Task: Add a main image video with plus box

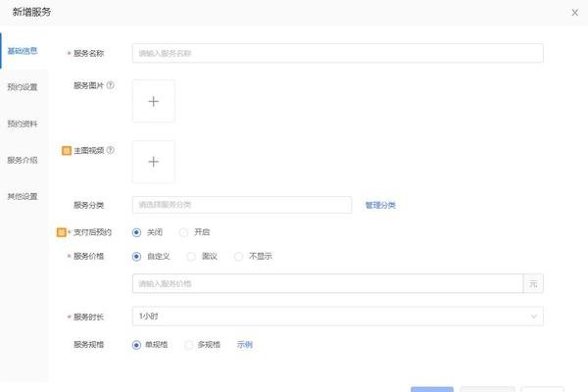Action: (x=154, y=162)
